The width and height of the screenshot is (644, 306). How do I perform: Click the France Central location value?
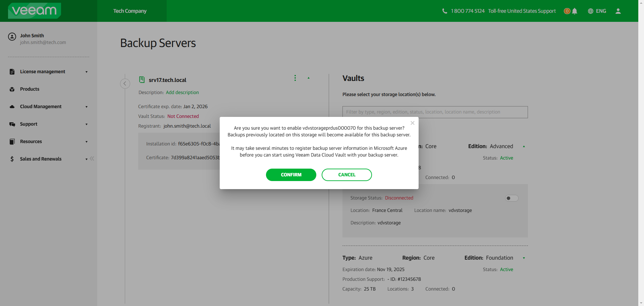387,210
